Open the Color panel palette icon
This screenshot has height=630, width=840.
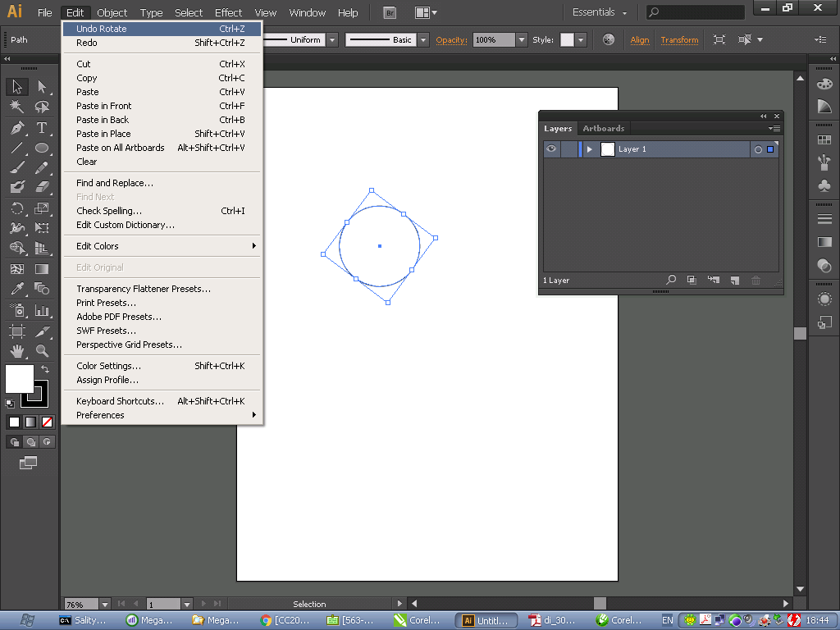pos(824,84)
